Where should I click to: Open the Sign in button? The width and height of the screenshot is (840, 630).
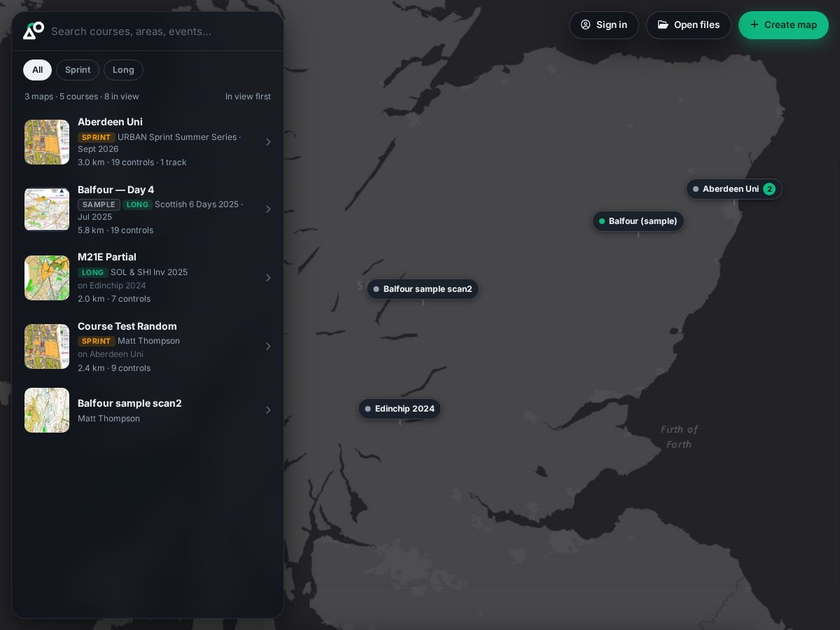(603, 25)
